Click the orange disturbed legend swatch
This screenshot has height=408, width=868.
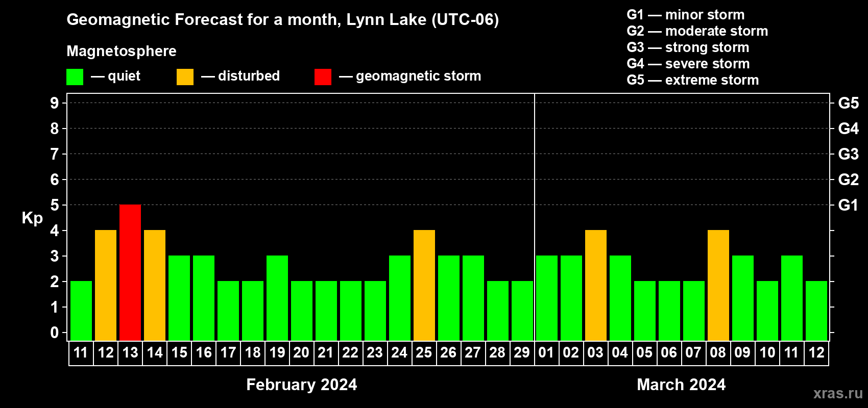coord(185,77)
